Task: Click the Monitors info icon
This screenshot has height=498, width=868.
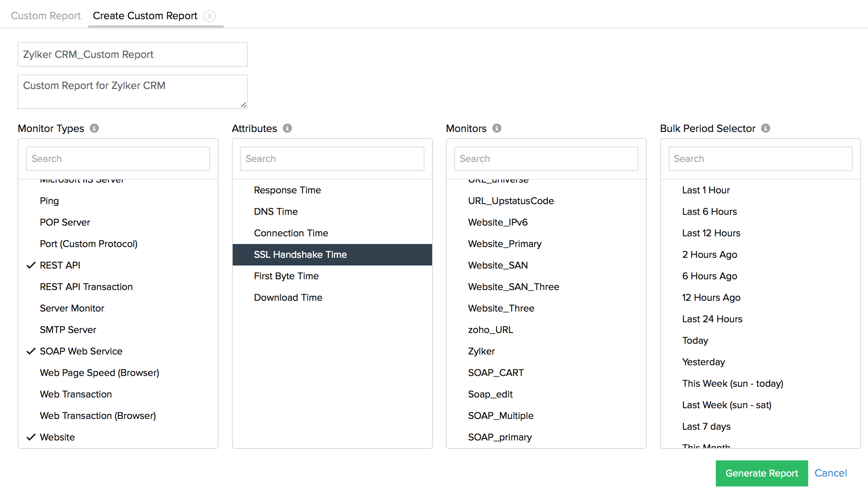Action: [497, 129]
